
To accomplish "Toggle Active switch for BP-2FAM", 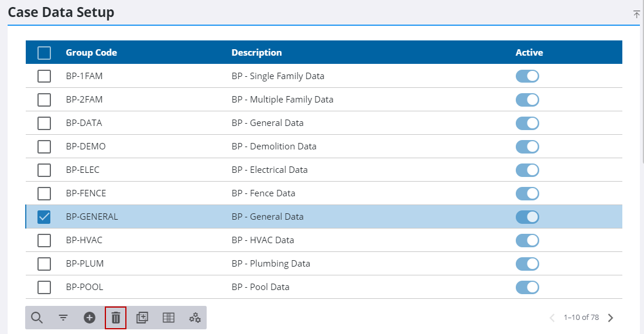I will (527, 100).
